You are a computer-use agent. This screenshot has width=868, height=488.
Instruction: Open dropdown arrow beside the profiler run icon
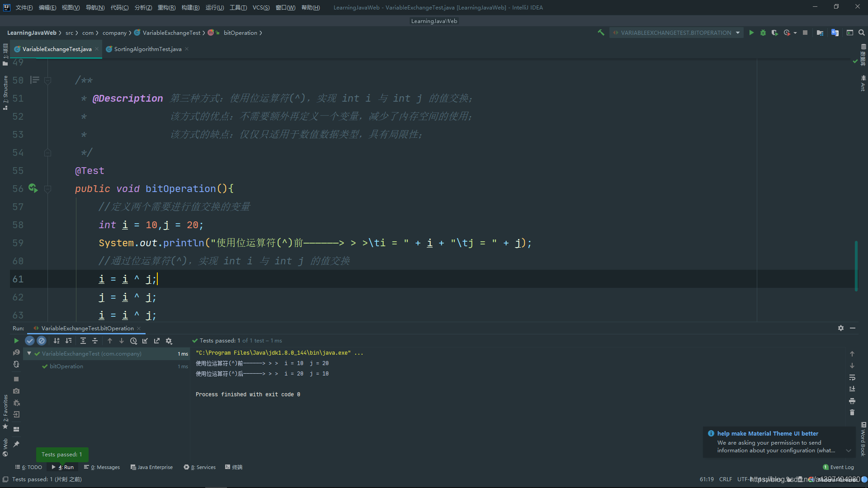coord(795,33)
